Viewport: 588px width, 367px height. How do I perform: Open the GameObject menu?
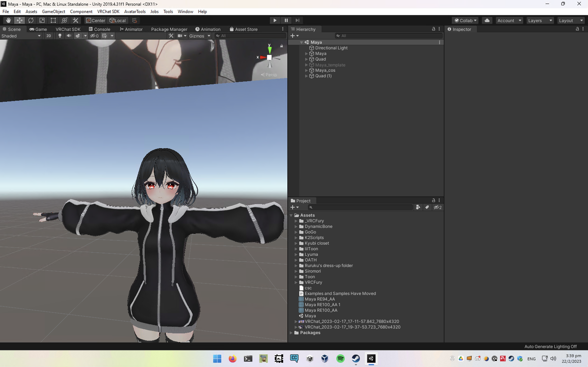(53, 11)
